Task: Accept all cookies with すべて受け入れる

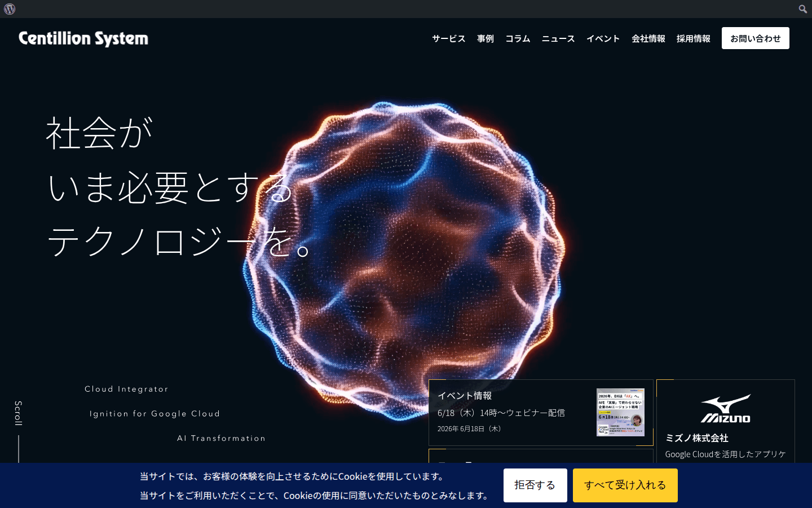Action: [x=625, y=485]
